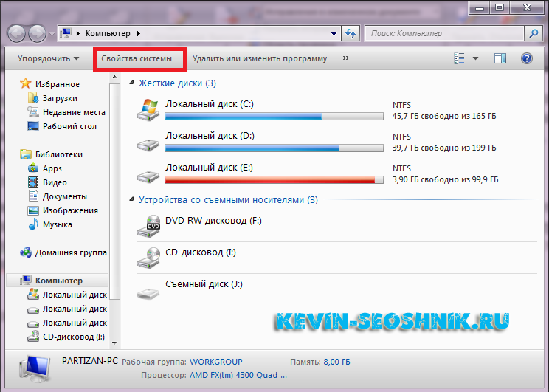Click the search magnifier icon
The height and width of the screenshot is (392, 549).
[533, 33]
